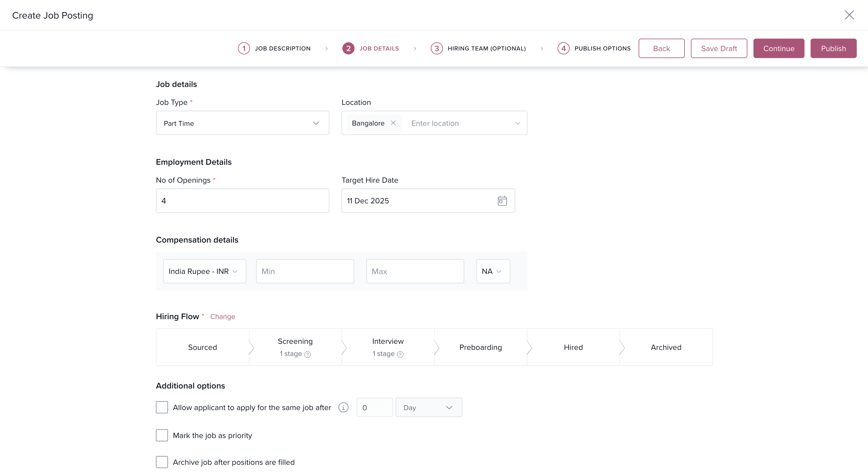Click the Interview stage help icon

tap(400, 354)
